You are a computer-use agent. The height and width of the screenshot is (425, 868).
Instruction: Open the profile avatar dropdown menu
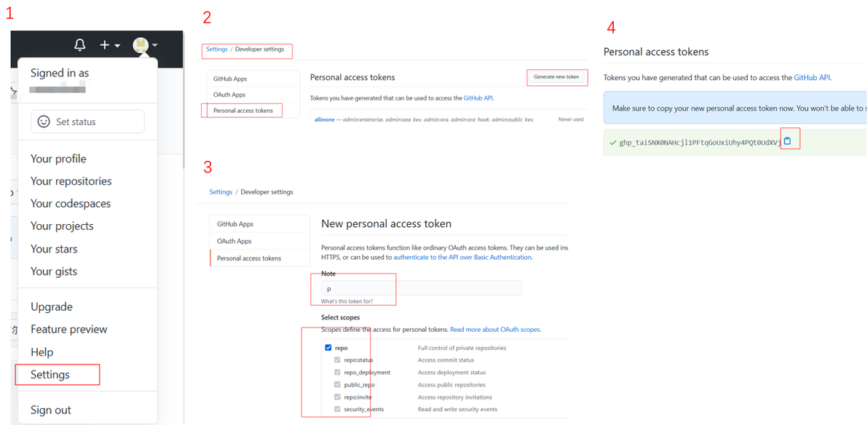click(x=145, y=45)
